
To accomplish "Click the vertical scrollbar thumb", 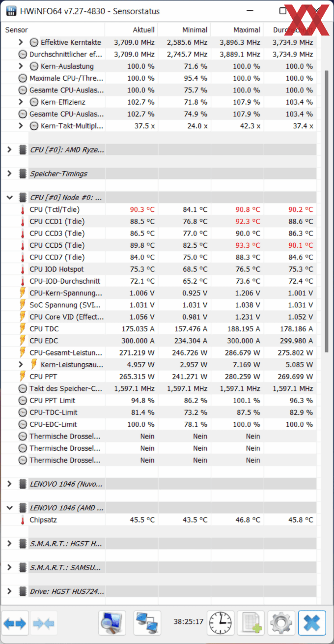I will (327, 211).
